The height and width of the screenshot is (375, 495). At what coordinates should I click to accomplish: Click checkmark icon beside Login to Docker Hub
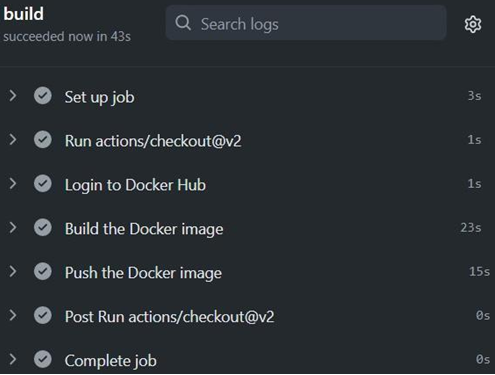click(x=43, y=184)
